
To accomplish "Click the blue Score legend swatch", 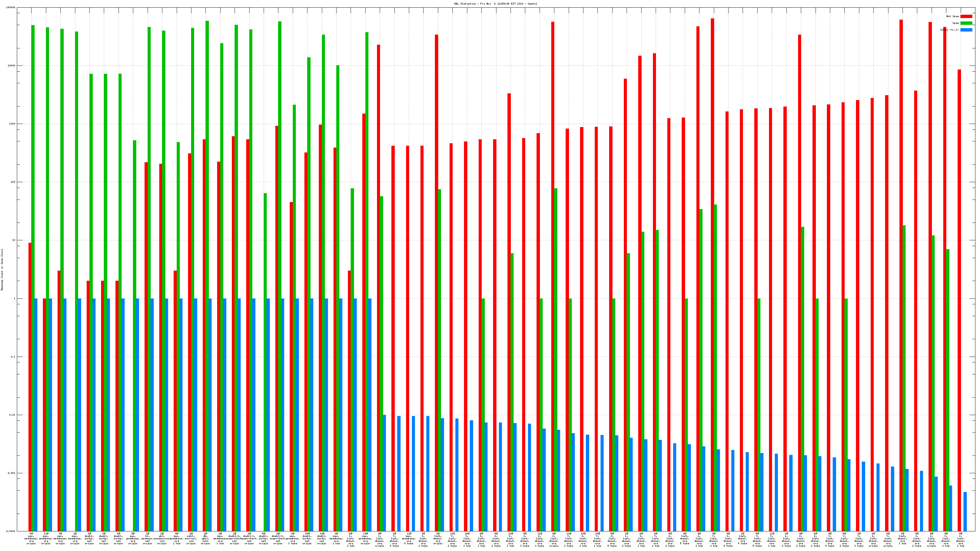I will click(x=966, y=30).
